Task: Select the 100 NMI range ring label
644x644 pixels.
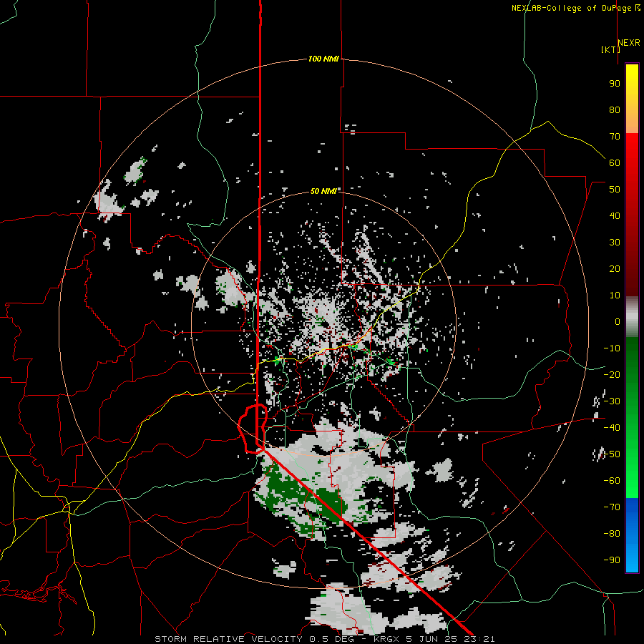Action: (x=323, y=59)
